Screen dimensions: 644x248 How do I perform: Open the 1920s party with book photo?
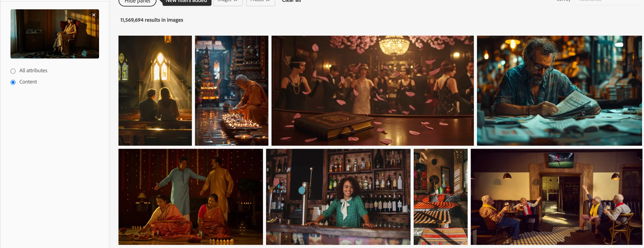372,90
